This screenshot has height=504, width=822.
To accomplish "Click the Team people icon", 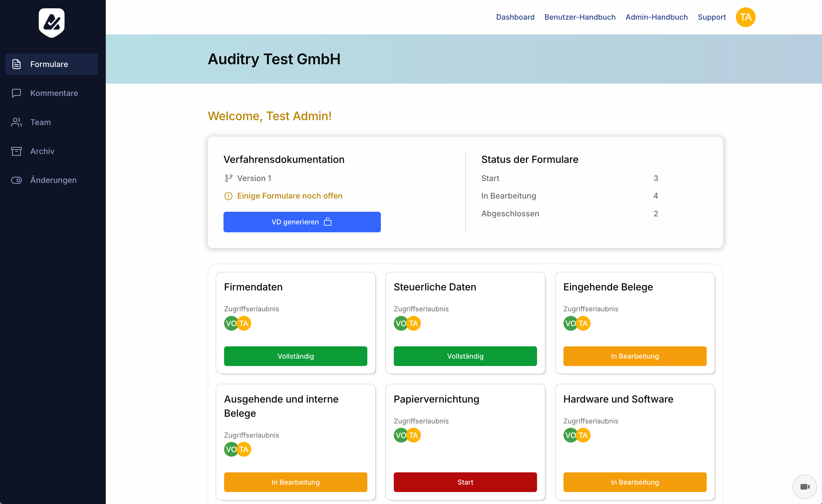I will (x=16, y=122).
